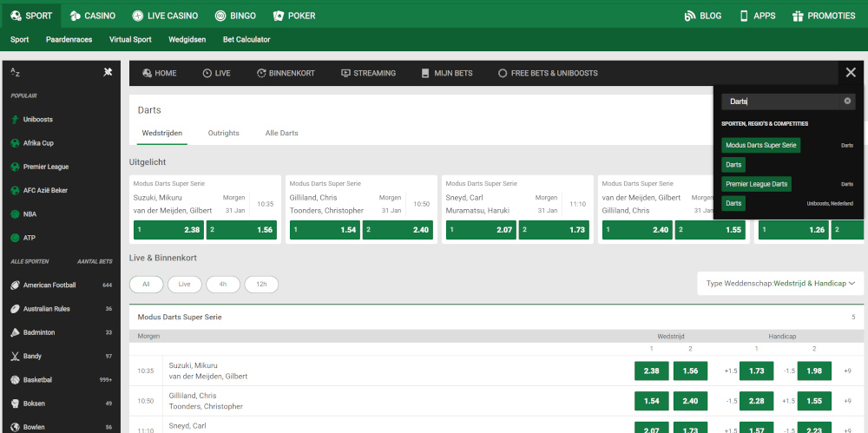Clear the search field with x icon
This screenshot has height=433, width=868.
pyautogui.click(x=847, y=102)
